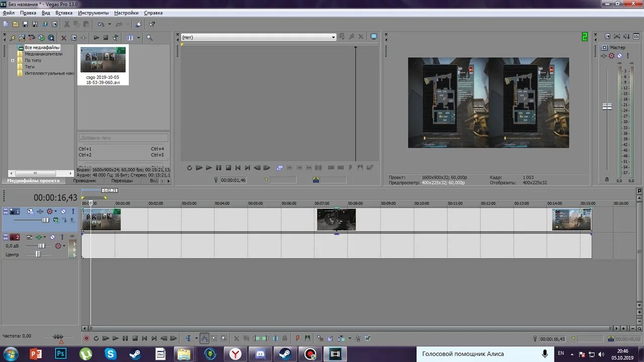This screenshot has height=362, width=644.
Task: Toggle Master fader lock icon
Action: point(607,179)
